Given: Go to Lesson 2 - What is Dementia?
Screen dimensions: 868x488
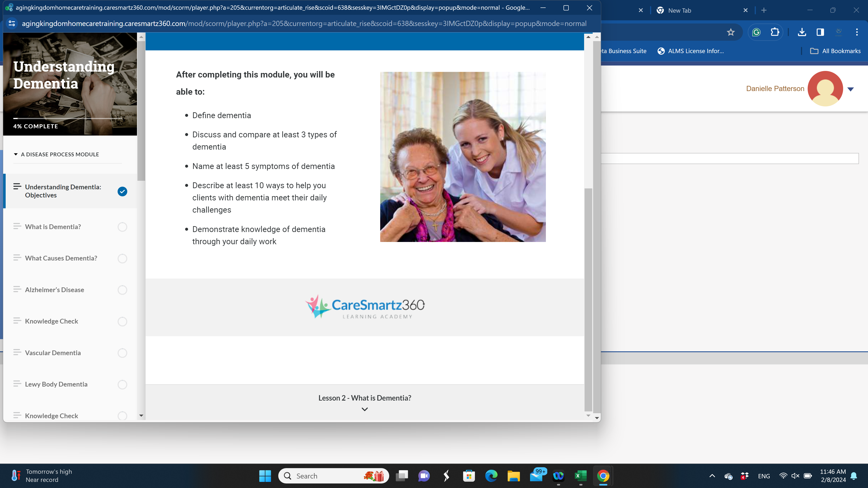Looking at the screenshot, I should click(365, 398).
